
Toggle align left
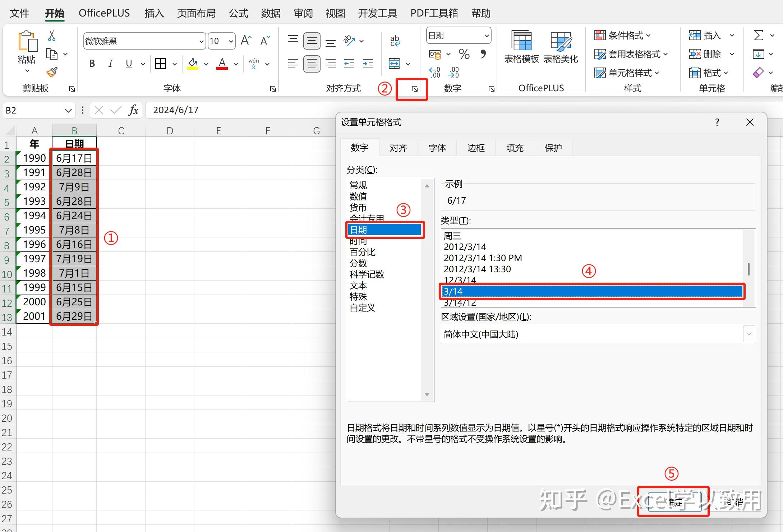(x=293, y=64)
